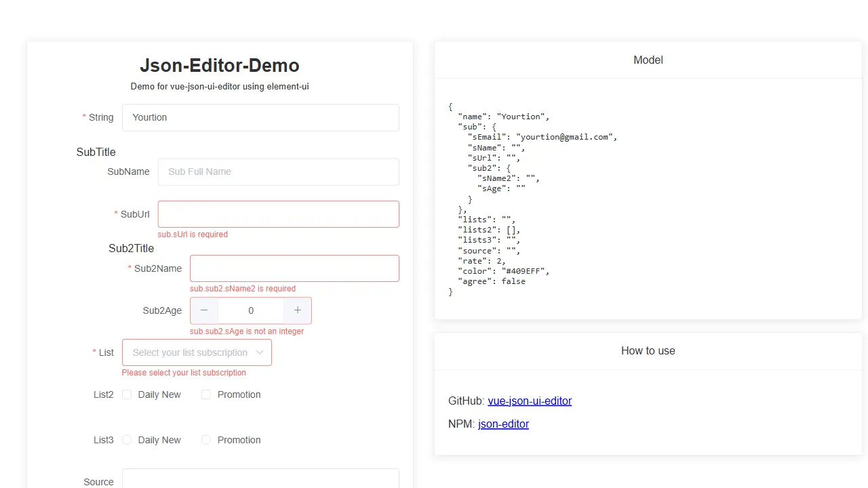868x488 pixels.
Task: Check the List2 Daily New checkbox
Action: (127, 394)
